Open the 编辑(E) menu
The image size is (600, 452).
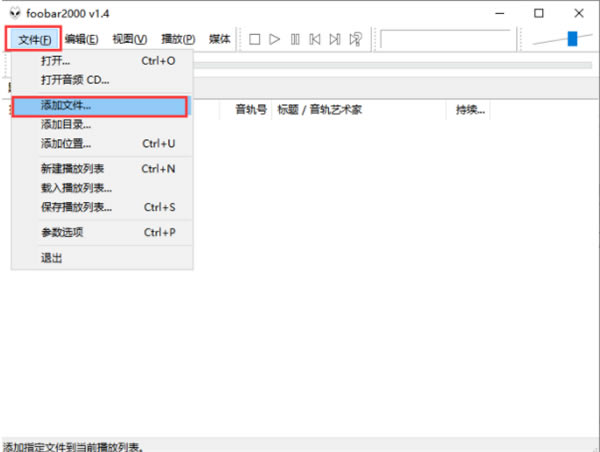tap(81, 39)
